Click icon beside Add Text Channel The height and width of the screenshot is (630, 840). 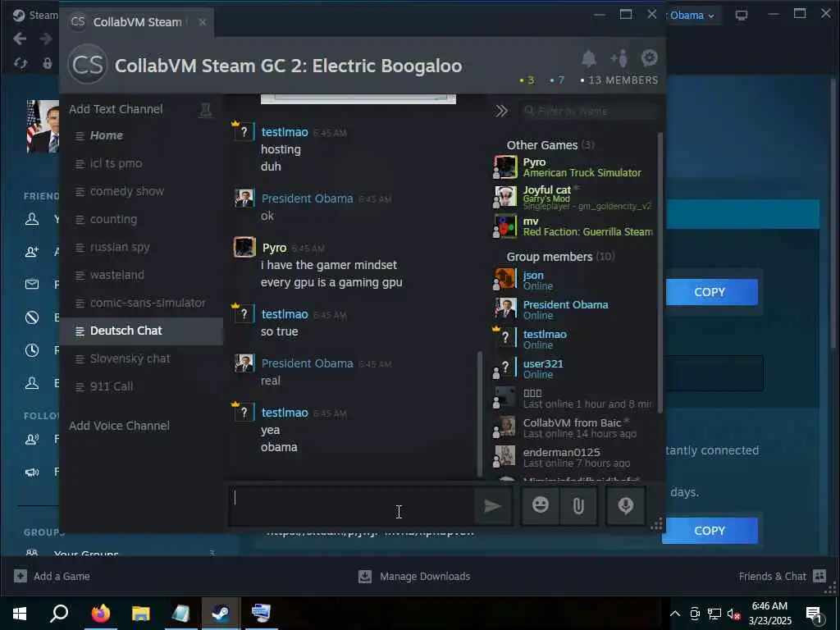tap(206, 110)
